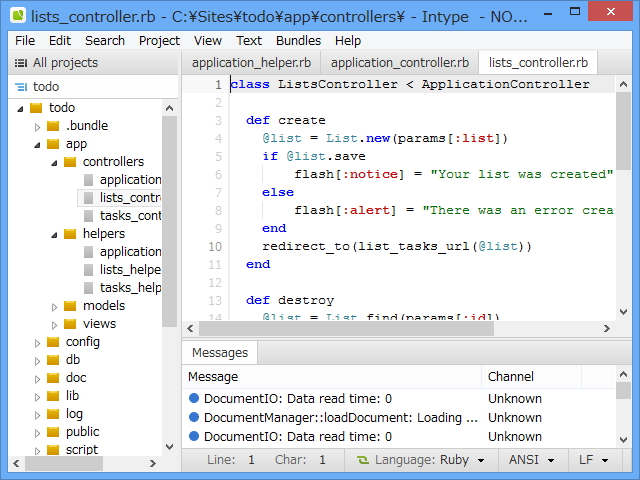Collapse the app folder node
Screen dimensions: 640x480
coord(37,144)
